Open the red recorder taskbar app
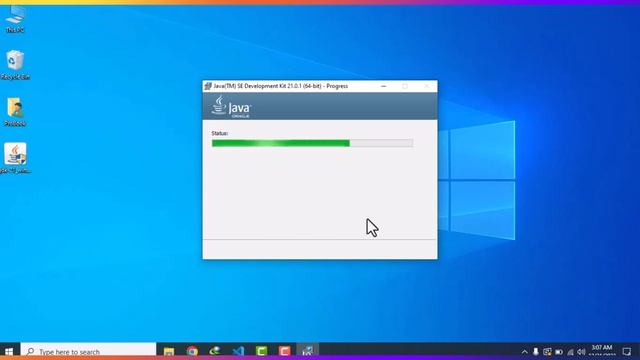 click(x=284, y=351)
